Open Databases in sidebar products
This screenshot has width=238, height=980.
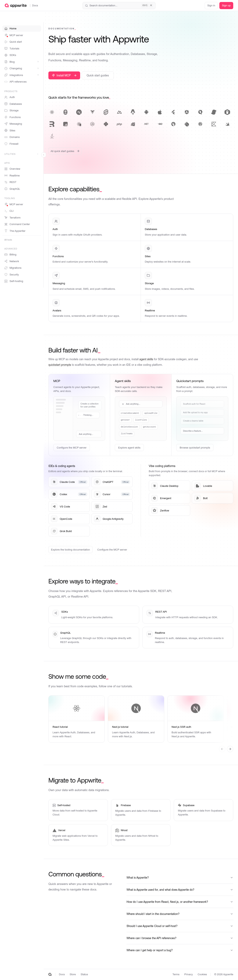(x=22, y=104)
